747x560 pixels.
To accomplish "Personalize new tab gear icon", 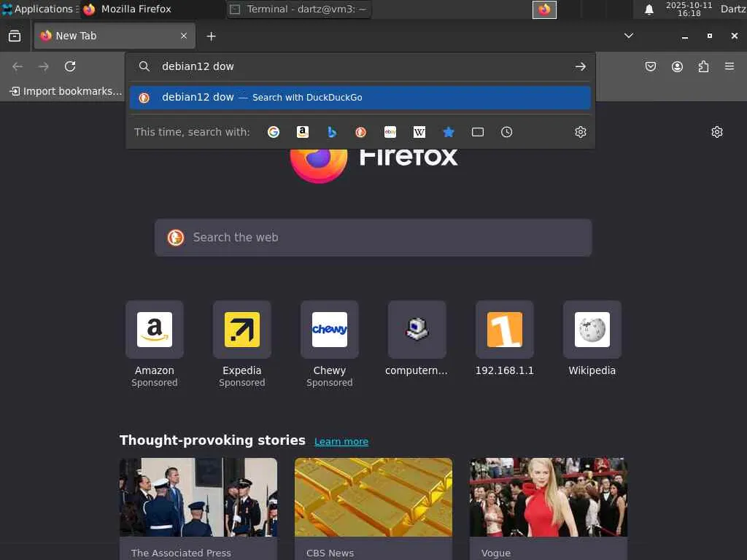I will point(717,132).
